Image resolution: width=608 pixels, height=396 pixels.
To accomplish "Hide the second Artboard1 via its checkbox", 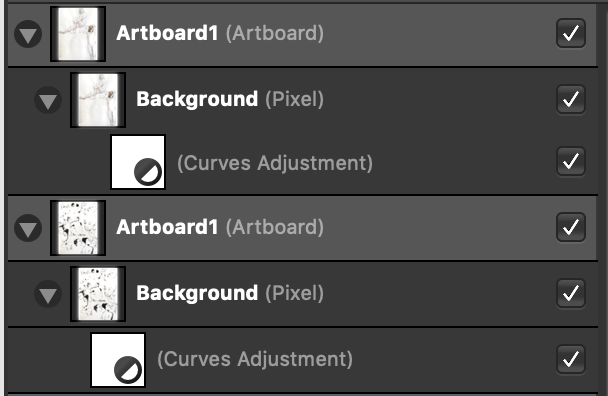I will point(571,227).
